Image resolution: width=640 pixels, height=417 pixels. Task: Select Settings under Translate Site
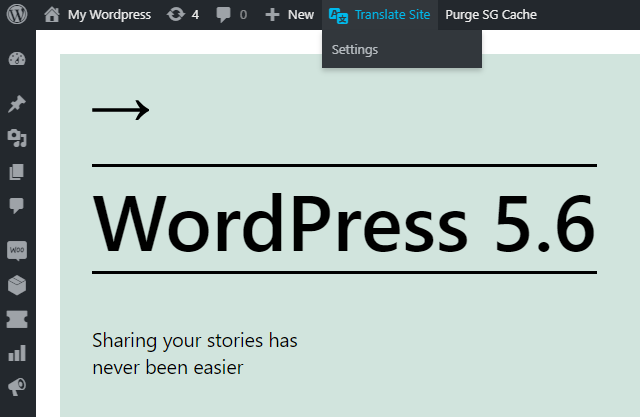(x=355, y=49)
